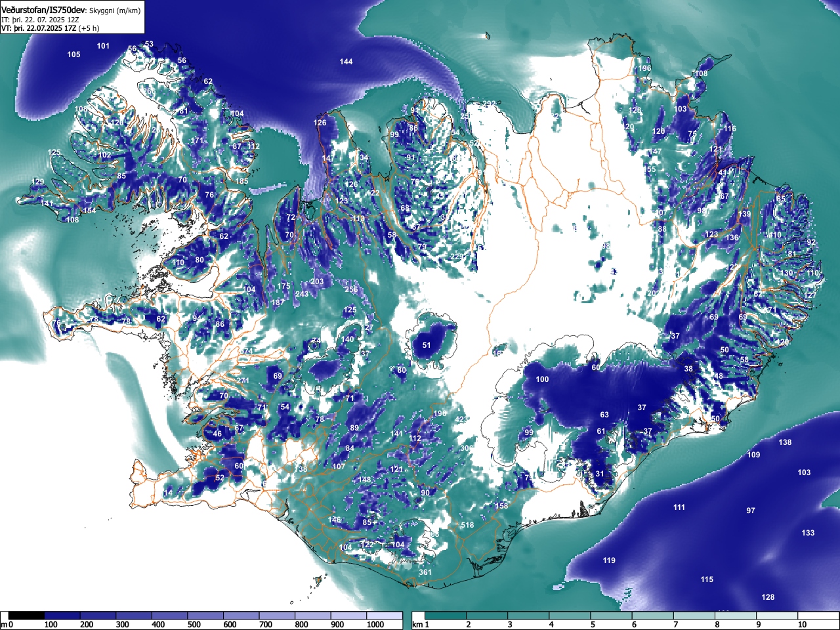840x630 pixels.
Task: Click the 171 value in the Westfjords
Action: 197,140
